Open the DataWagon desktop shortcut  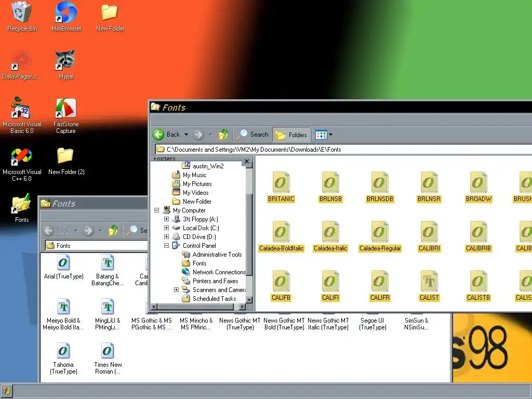click(x=22, y=64)
